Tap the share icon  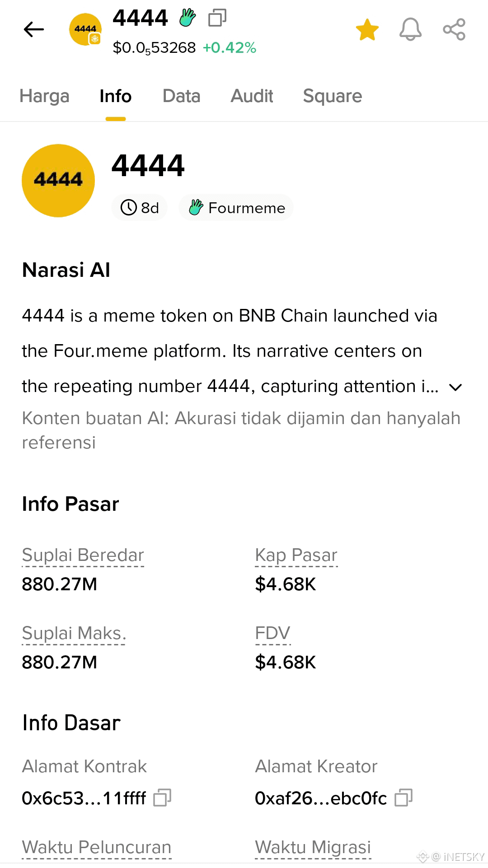pyautogui.click(x=454, y=30)
